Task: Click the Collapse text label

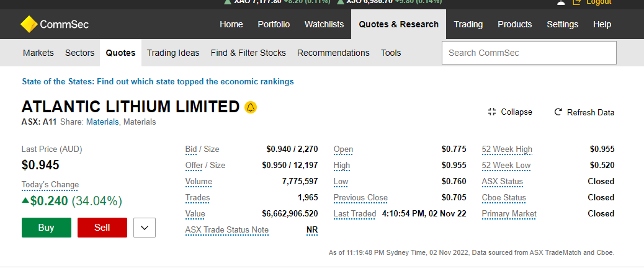Action: [516, 112]
